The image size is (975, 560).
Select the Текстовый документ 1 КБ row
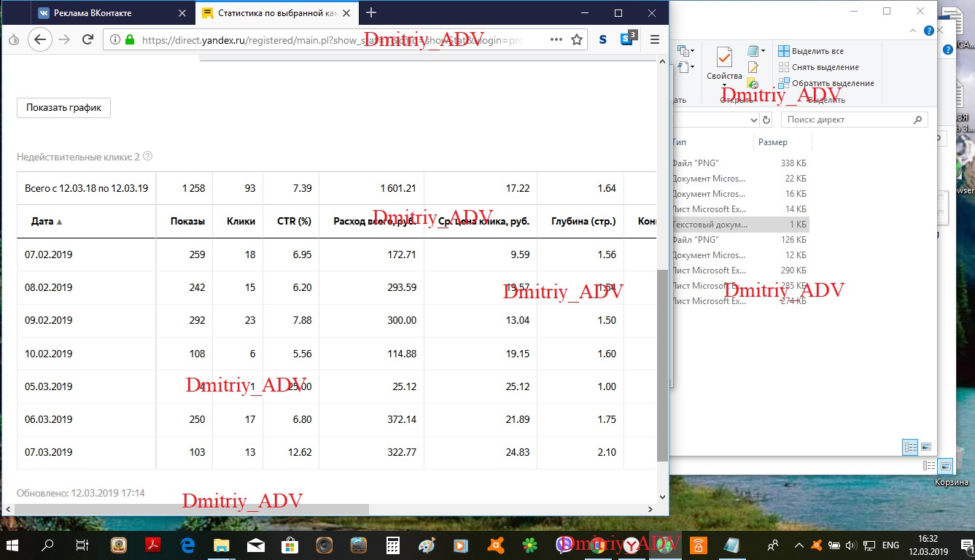(739, 225)
